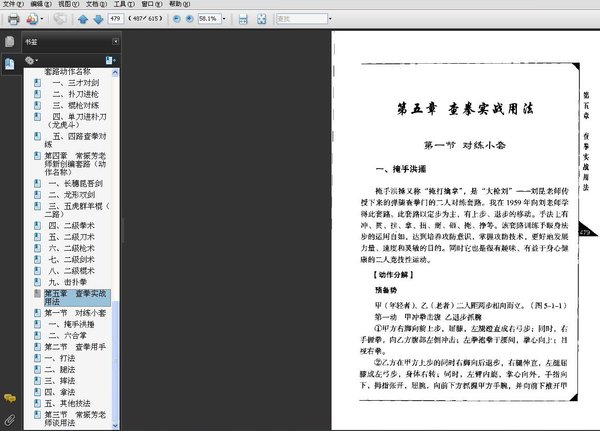The width and height of the screenshot is (600, 431).
Task: Select bookmark 三、摔法
Action: coord(60,381)
